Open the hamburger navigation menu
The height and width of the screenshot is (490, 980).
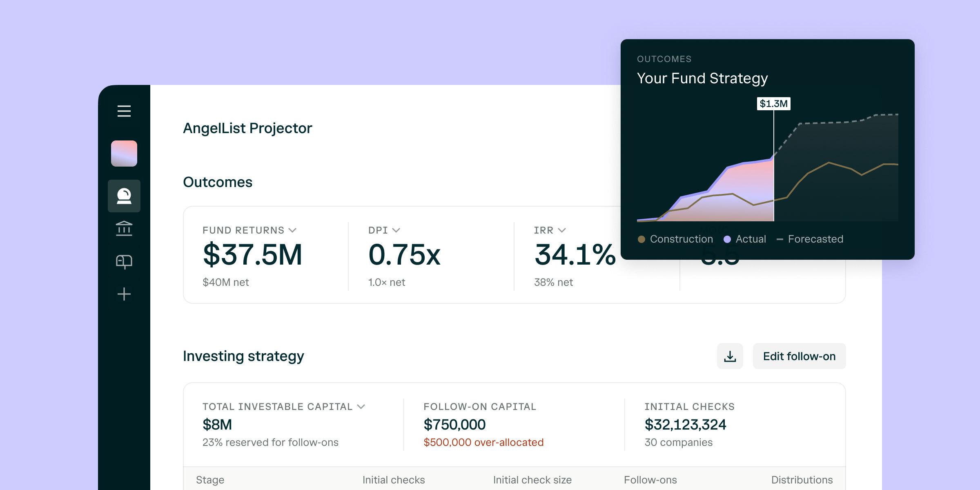[x=124, y=111]
